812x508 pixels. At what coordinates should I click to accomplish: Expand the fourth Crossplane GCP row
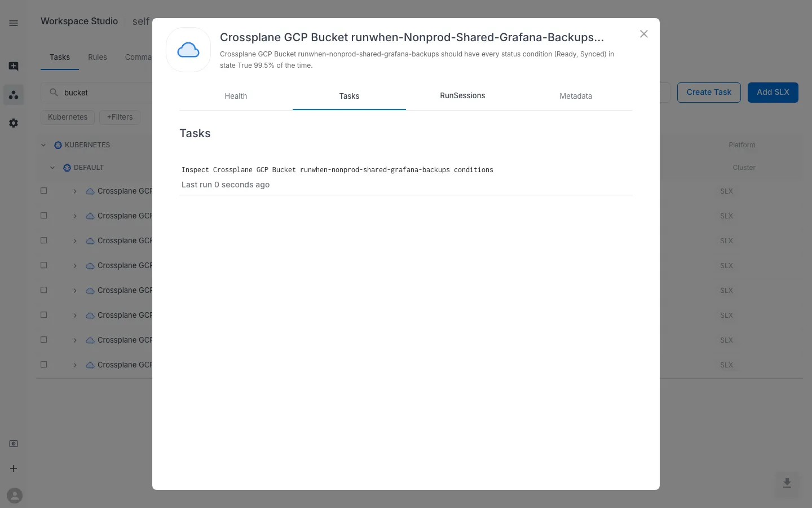(75, 266)
